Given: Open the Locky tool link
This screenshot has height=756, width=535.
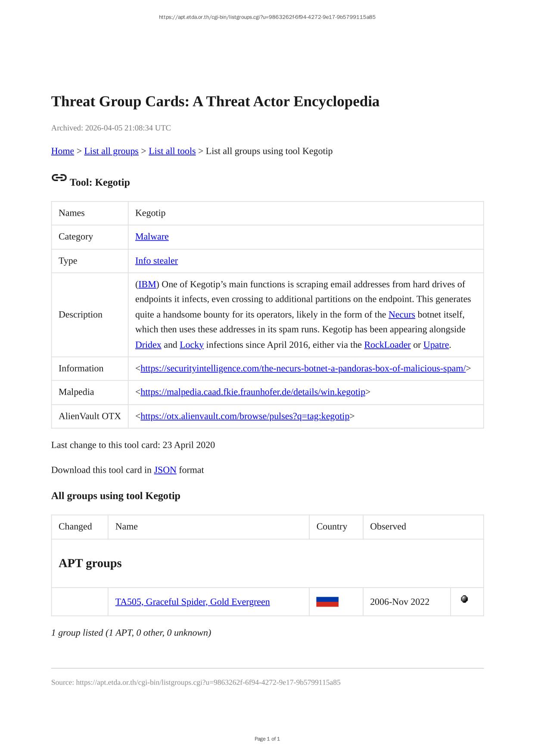Looking at the screenshot, I should [x=191, y=345].
